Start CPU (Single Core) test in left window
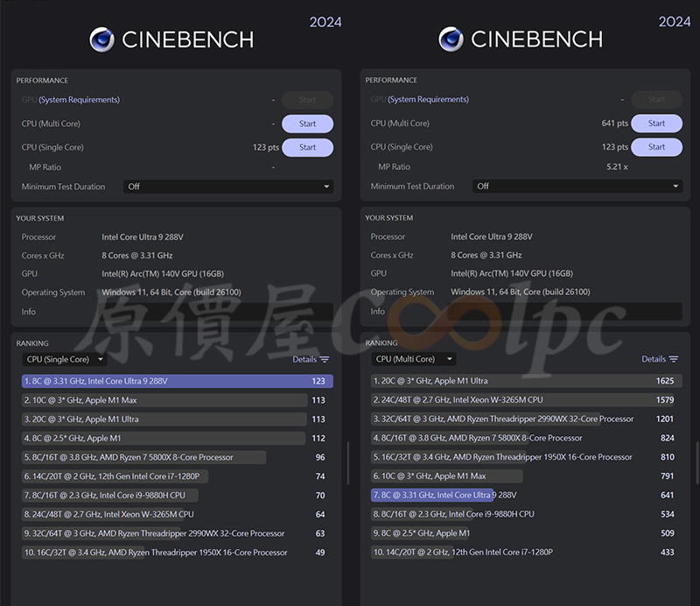Viewport: 700px width, 606px height. click(307, 147)
